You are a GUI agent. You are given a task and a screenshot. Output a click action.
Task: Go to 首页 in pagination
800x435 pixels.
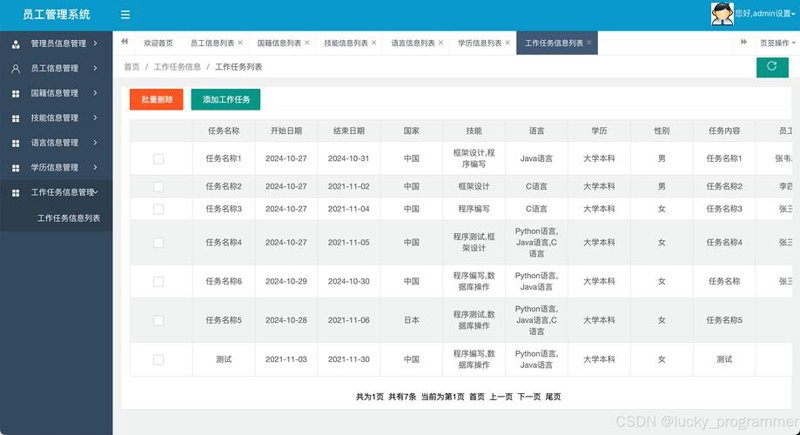click(477, 397)
